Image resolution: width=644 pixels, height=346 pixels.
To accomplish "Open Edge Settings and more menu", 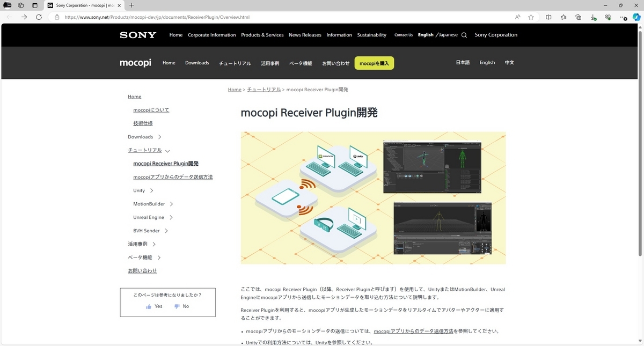I will click(623, 17).
